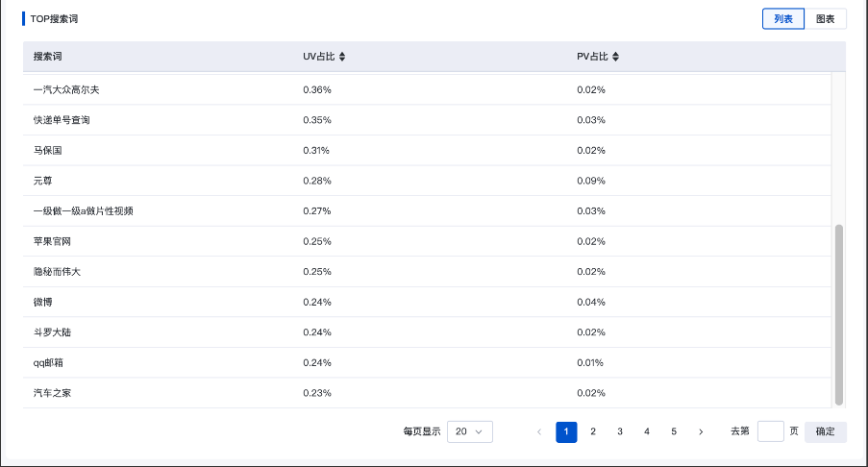The width and height of the screenshot is (868, 467).
Task: Select the 汽车之家 search term row
Action: coord(52,393)
